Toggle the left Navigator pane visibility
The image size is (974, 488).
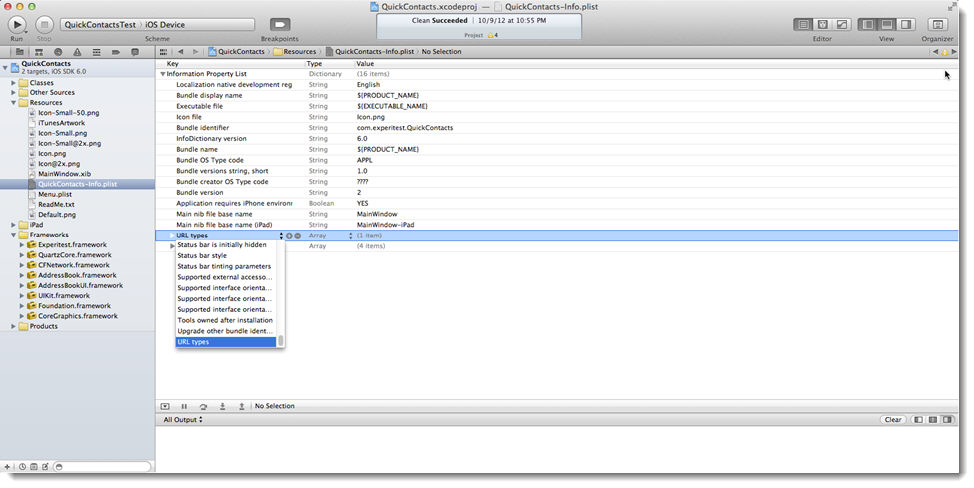pos(867,24)
